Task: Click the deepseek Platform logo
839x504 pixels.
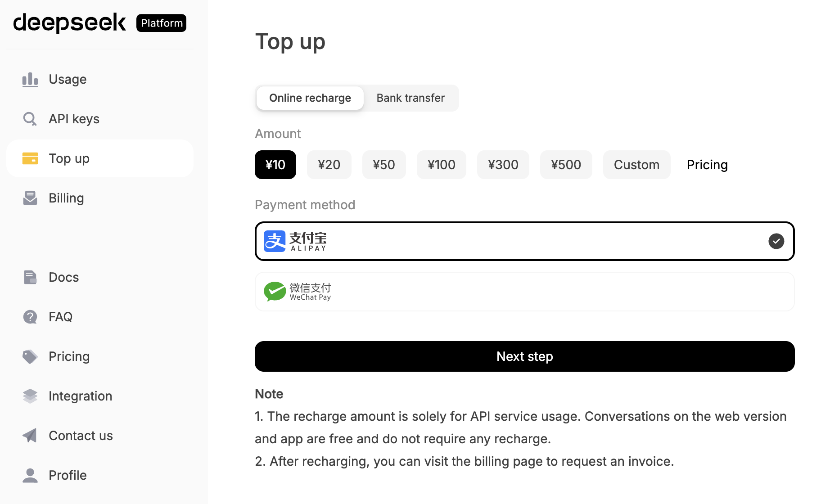Action: point(99,23)
